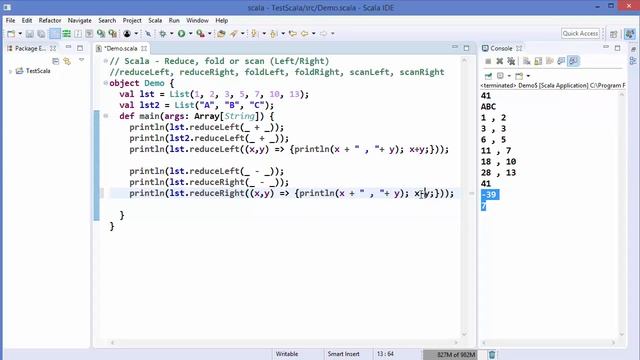Image resolution: width=640 pixels, height=360 pixels.
Task: Click the Quick Access search field
Action: point(580,33)
